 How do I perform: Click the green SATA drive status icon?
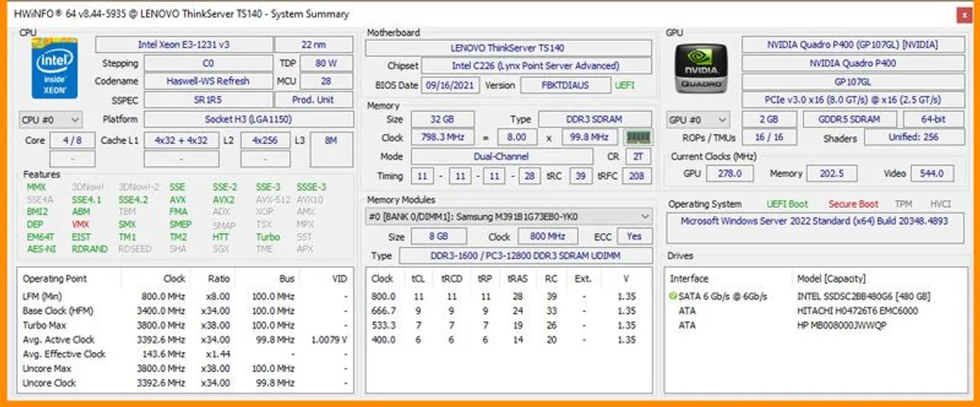click(x=673, y=296)
